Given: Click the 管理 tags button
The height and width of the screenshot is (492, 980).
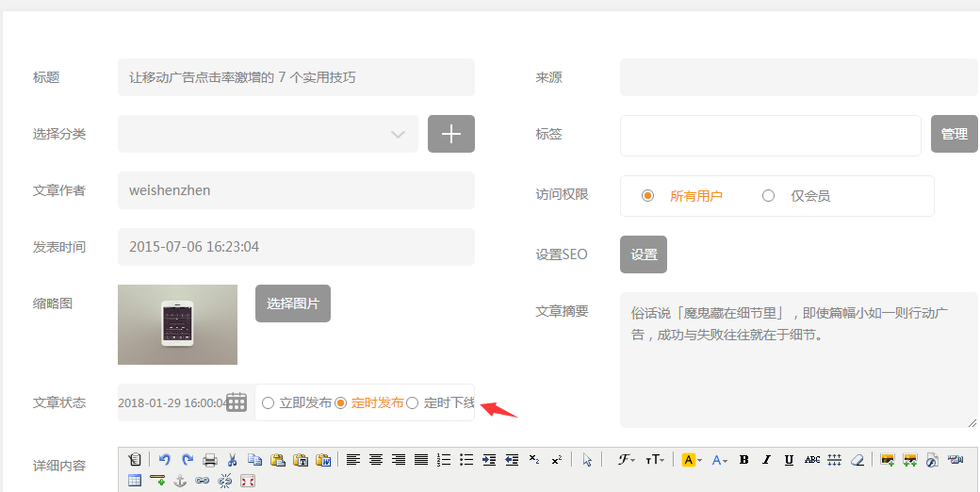Looking at the screenshot, I should pos(954,135).
